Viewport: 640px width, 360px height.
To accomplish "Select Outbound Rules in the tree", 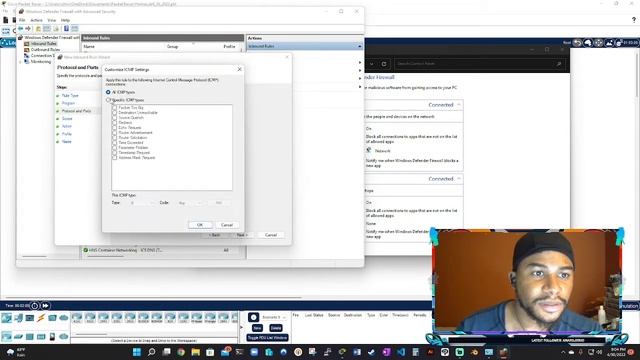I will click(45, 49).
